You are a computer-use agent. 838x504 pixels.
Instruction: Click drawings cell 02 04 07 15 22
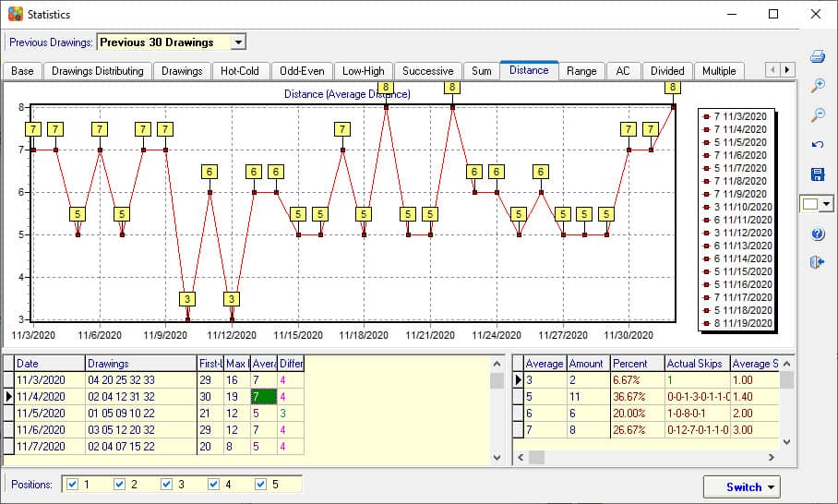point(141,446)
